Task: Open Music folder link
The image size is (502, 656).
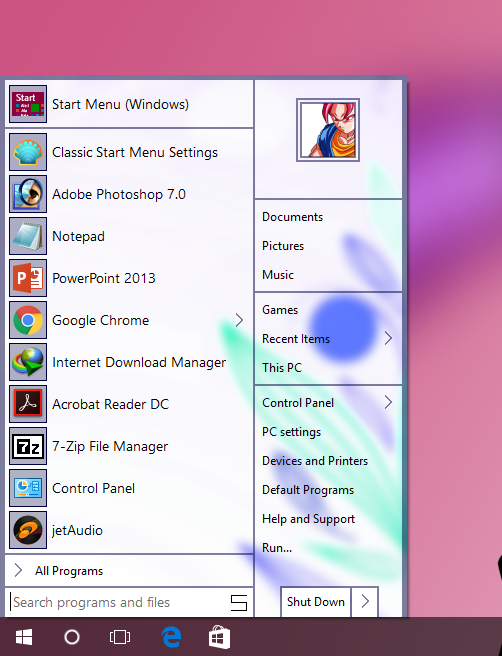Action: [278, 275]
